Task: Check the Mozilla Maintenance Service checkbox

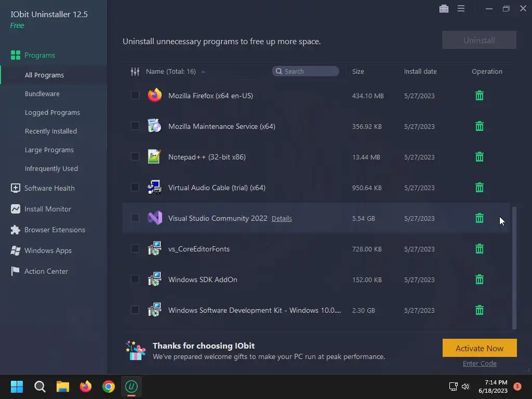Action: (135, 126)
